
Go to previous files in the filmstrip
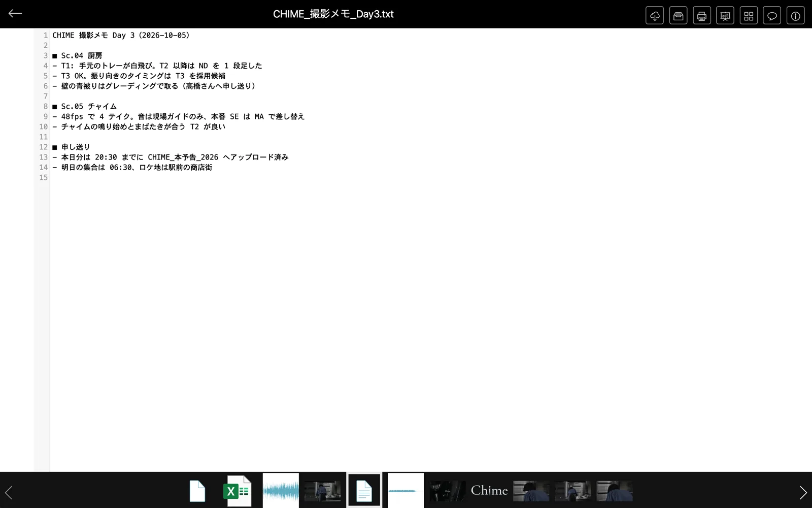[9, 492]
